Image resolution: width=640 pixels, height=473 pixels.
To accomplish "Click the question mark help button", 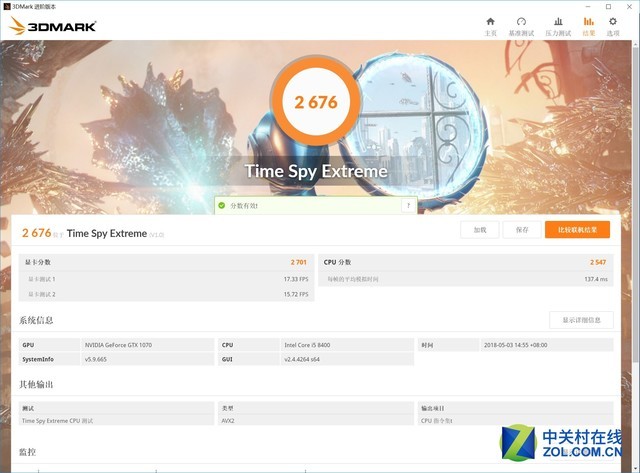I will [x=408, y=205].
